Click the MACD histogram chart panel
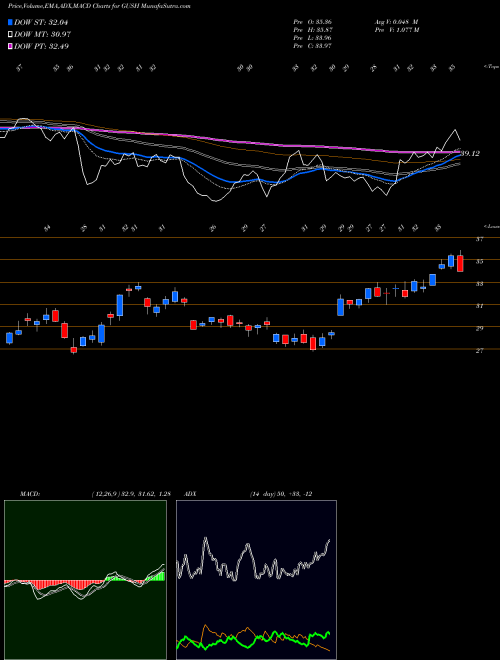500x660 pixels. click(85, 580)
